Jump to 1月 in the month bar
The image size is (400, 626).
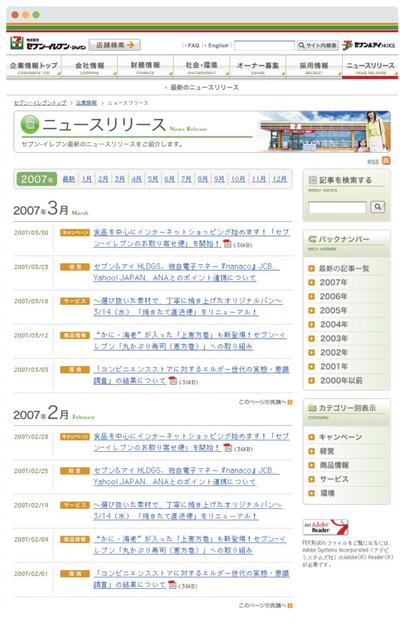click(x=87, y=179)
